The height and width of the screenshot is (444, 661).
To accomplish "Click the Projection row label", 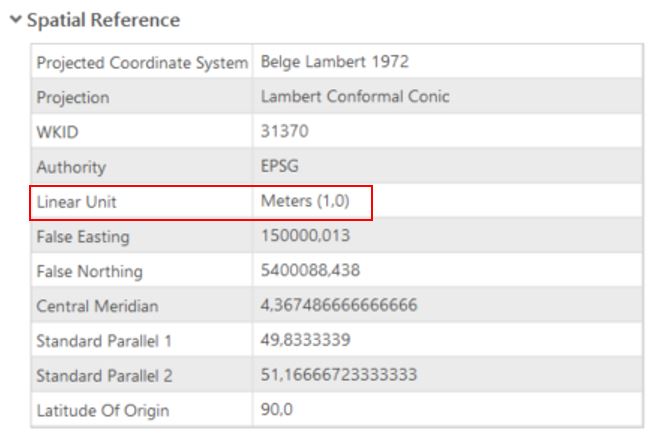I will point(73,98).
